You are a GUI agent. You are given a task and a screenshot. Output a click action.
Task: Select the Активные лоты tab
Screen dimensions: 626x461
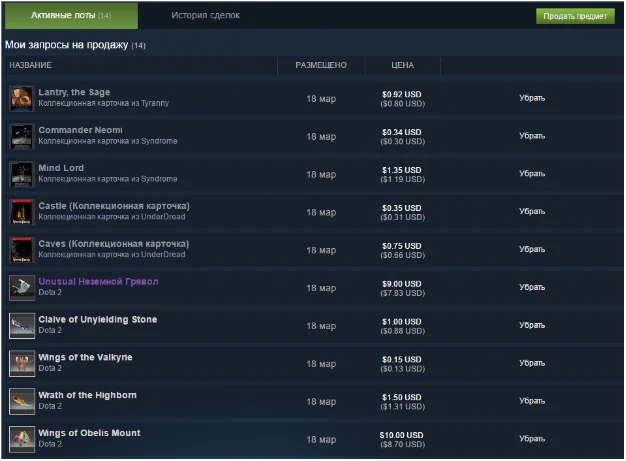(70, 16)
